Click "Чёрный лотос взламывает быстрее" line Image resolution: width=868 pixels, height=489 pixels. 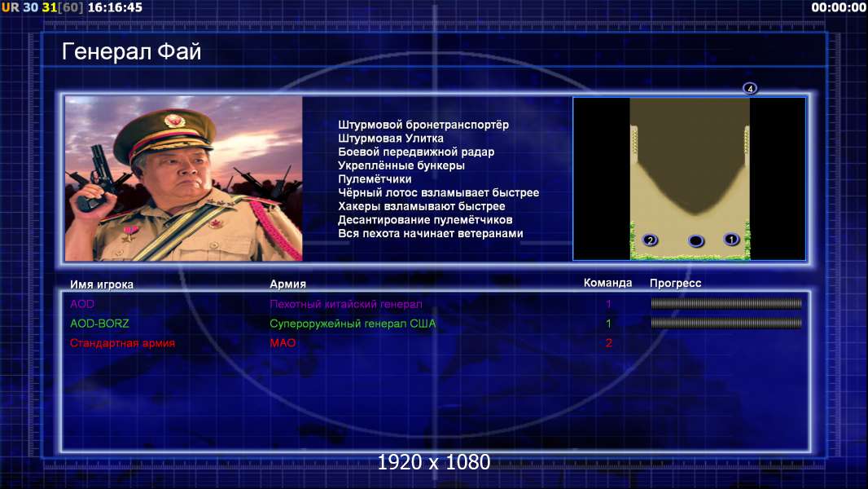click(438, 192)
